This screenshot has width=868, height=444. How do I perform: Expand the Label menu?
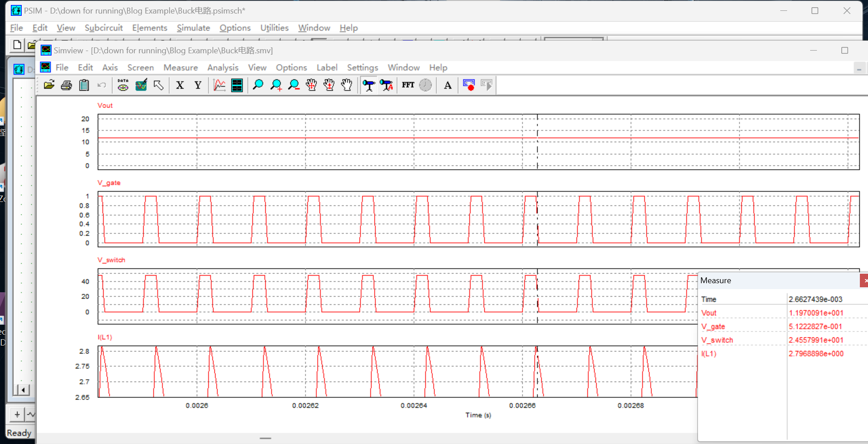pyautogui.click(x=326, y=67)
